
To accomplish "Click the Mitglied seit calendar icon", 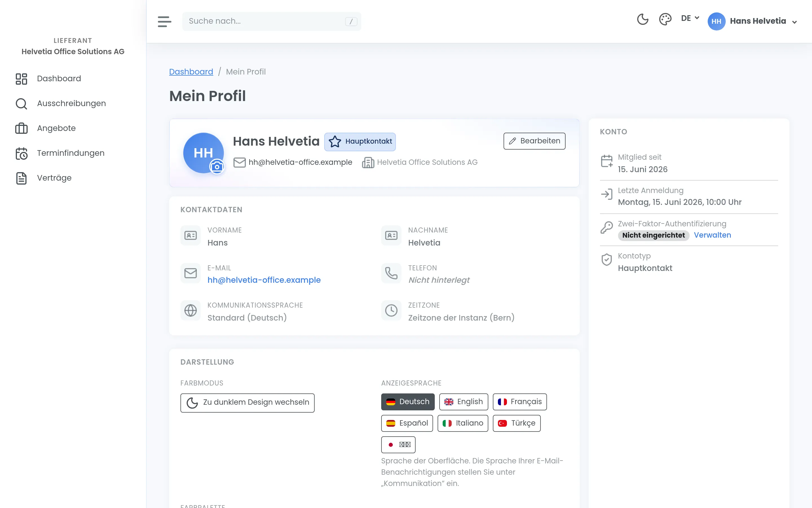I will pyautogui.click(x=607, y=161).
